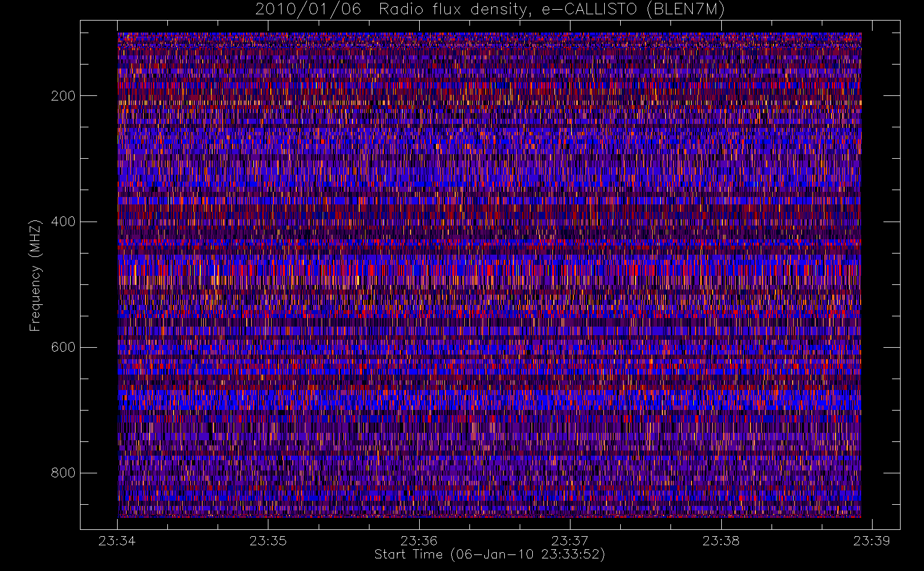924x571 pixels.
Task: Click the 23:39 time tick label
Action: pos(871,541)
